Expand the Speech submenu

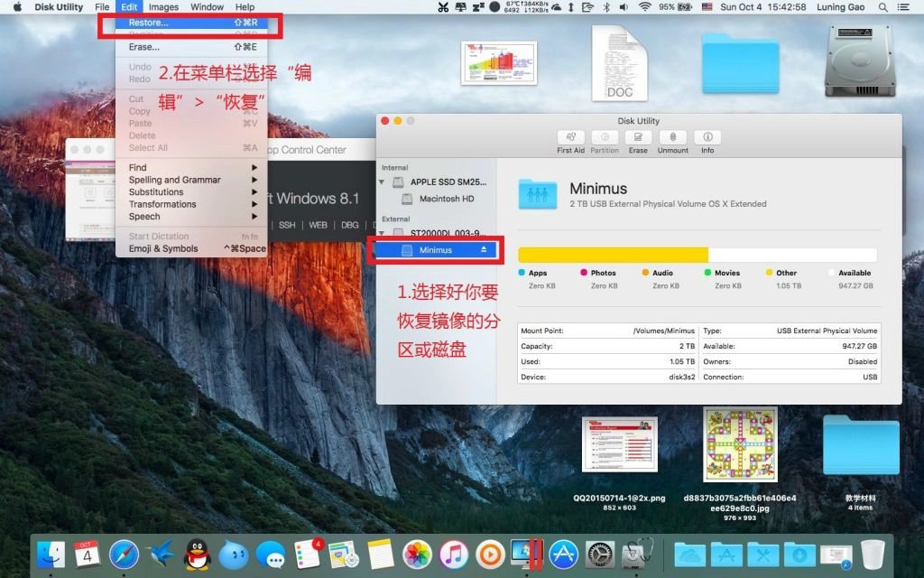coord(191,217)
